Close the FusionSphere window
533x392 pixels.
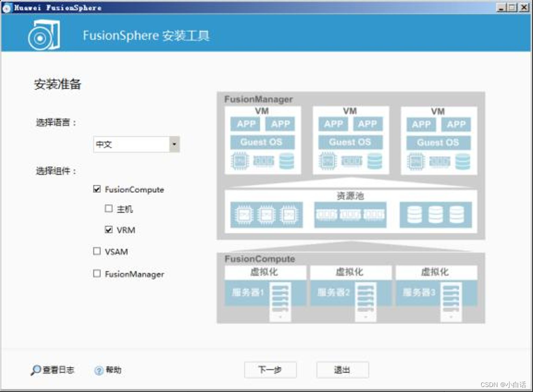tap(524, 7)
